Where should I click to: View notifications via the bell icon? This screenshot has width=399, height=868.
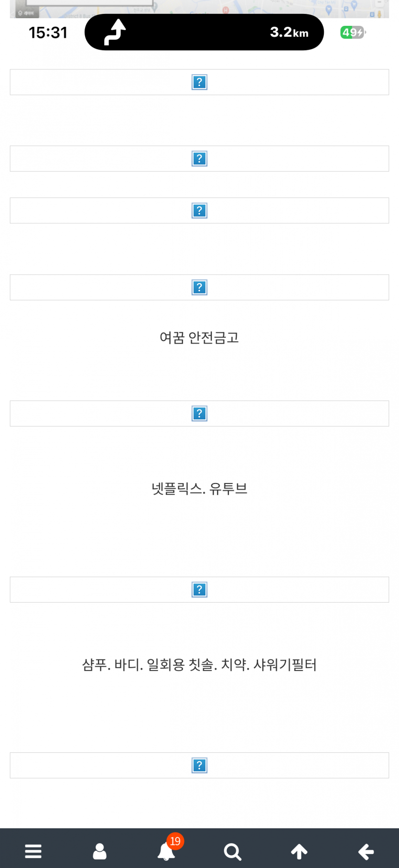pyautogui.click(x=165, y=852)
